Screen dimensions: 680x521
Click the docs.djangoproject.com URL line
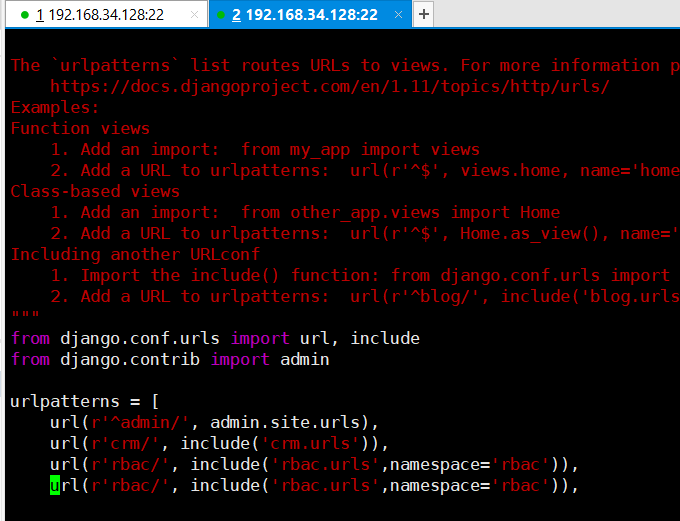(x=330, y=86)
